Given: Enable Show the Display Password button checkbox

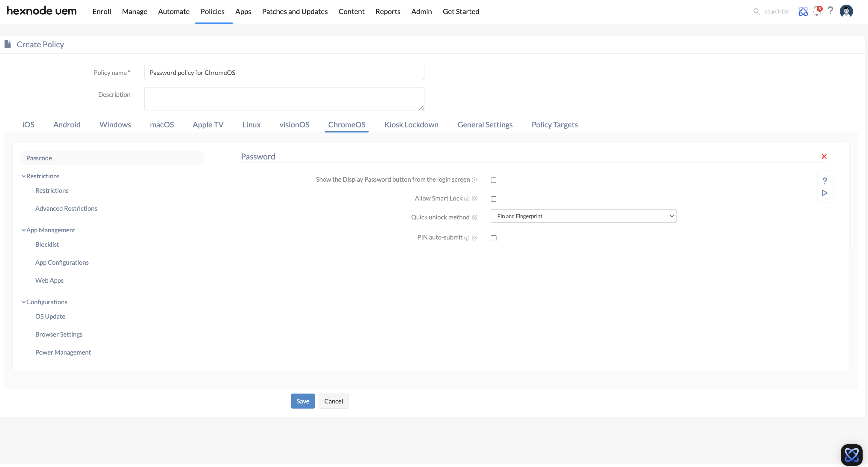Looking at the screenshot, I should pyautogui.click(x=494, y=180).
